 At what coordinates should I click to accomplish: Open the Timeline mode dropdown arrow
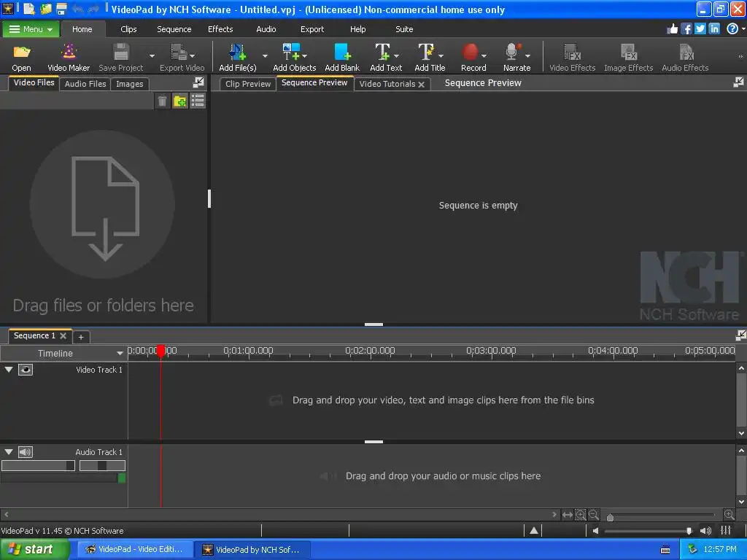click(x=120, y=354)
